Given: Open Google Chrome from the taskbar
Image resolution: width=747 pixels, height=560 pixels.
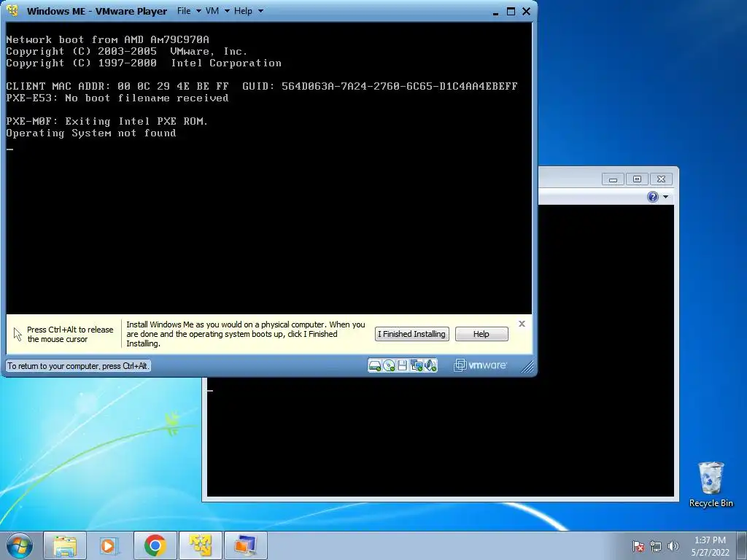Looking at the screenshot, I should point(155,545).
